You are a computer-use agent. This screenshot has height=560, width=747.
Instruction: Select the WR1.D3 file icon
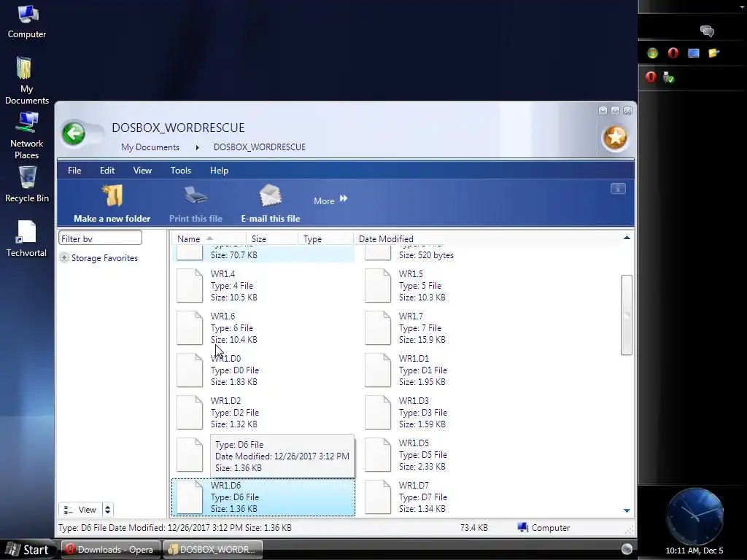(x=378, y=413)
